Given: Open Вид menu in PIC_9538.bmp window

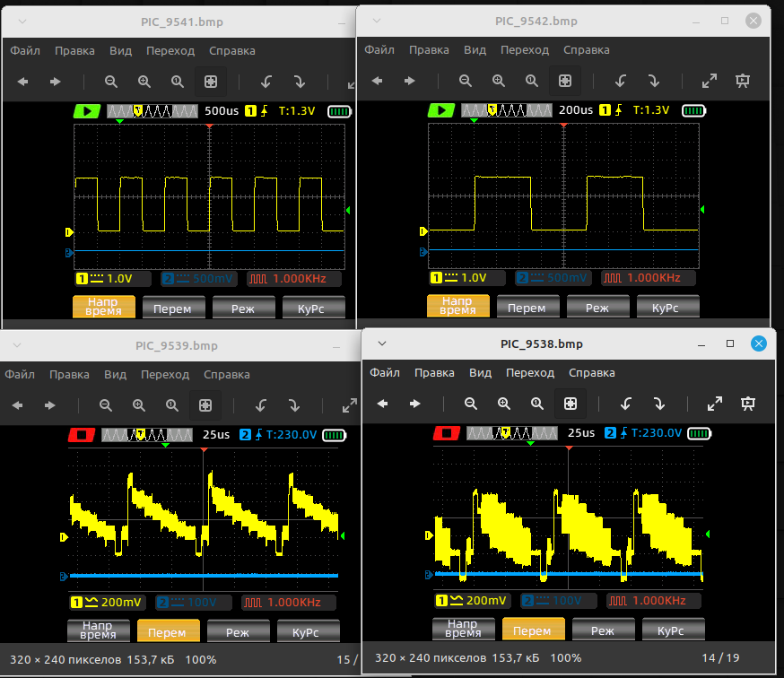Looking at the screenshot, I should (x=480, y=373).
